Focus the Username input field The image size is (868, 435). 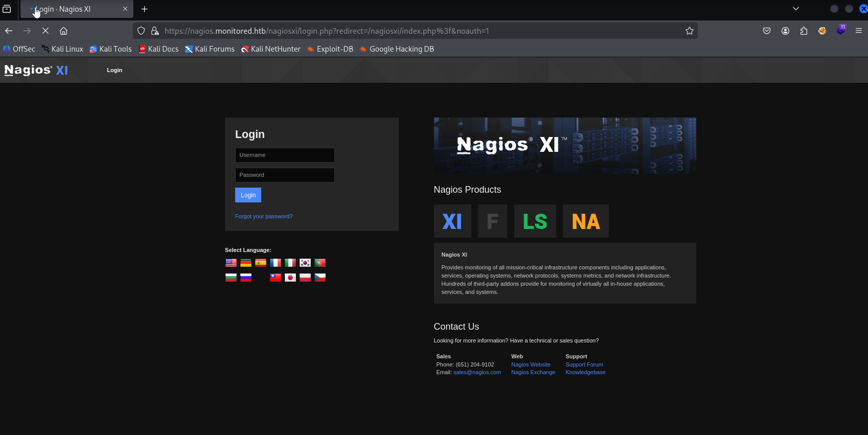(285, 155)
